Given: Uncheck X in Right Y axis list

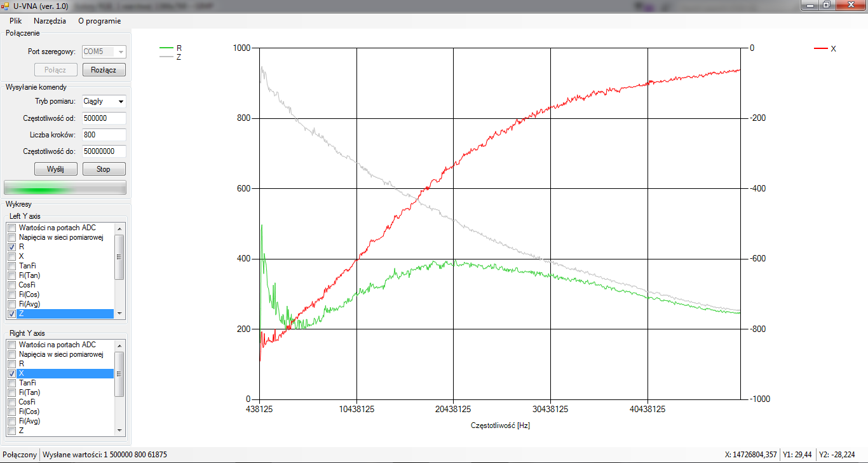Looking at the screenshot, I should pyautogui.click(x=11, y=373).
